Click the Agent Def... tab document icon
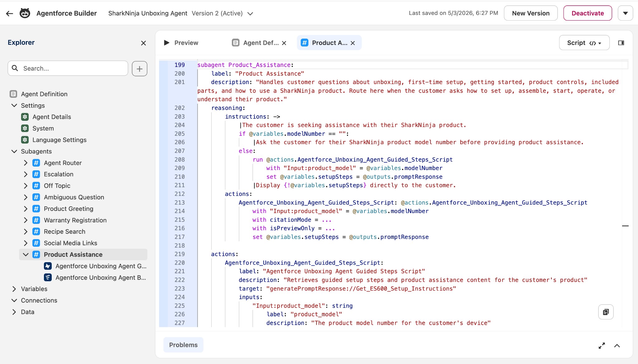Viewport: 638px width, 364px height. pyautogui.click(x=236, y=43)
